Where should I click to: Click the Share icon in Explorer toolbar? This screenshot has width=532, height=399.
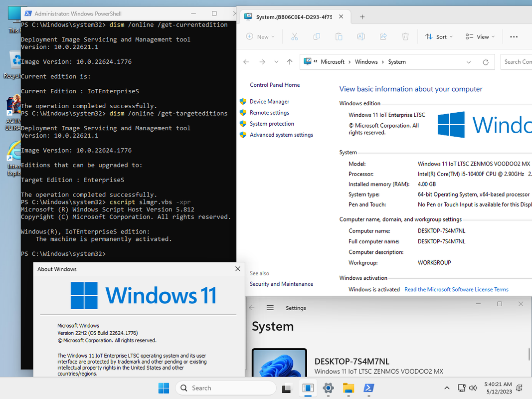click(383, 36)
